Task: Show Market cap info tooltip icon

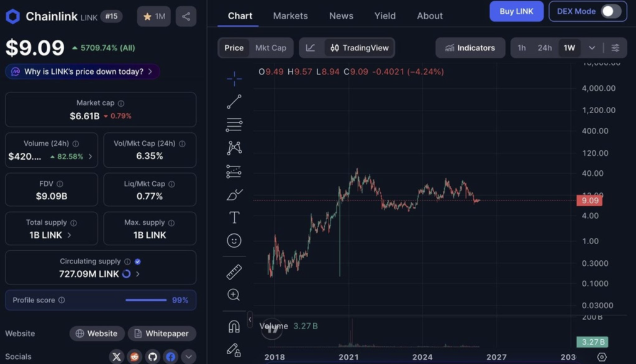Action: pos(121,104)
